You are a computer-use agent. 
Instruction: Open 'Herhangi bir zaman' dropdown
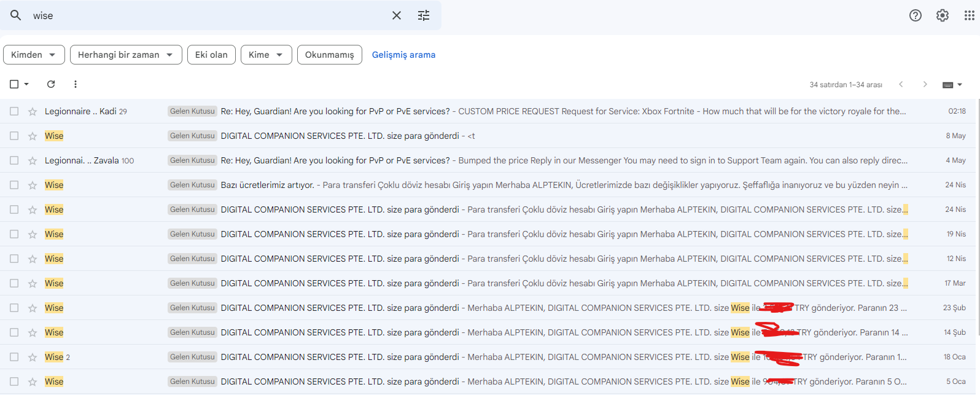click(126, 55)
